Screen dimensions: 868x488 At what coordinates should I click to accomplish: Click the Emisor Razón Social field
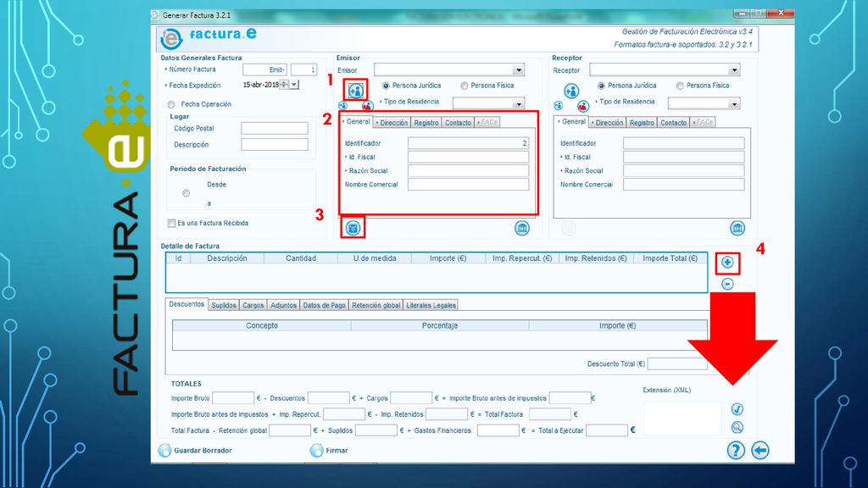point(468,171)
